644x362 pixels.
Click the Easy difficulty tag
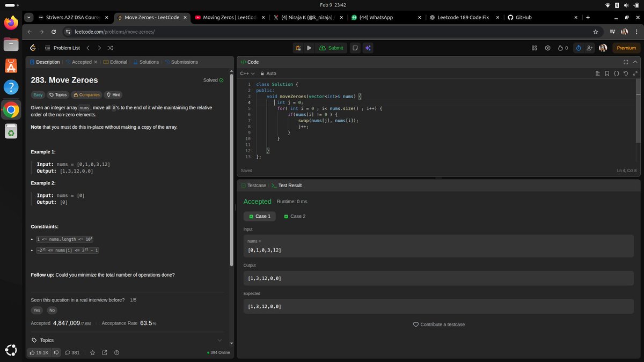click(x=38, y=95)
